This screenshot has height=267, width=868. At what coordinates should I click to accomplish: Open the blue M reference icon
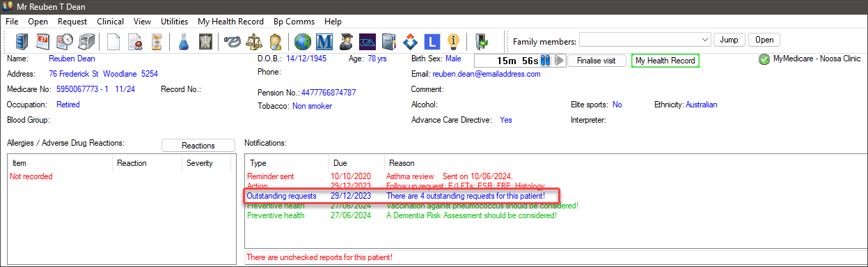(x=324, y=41)
